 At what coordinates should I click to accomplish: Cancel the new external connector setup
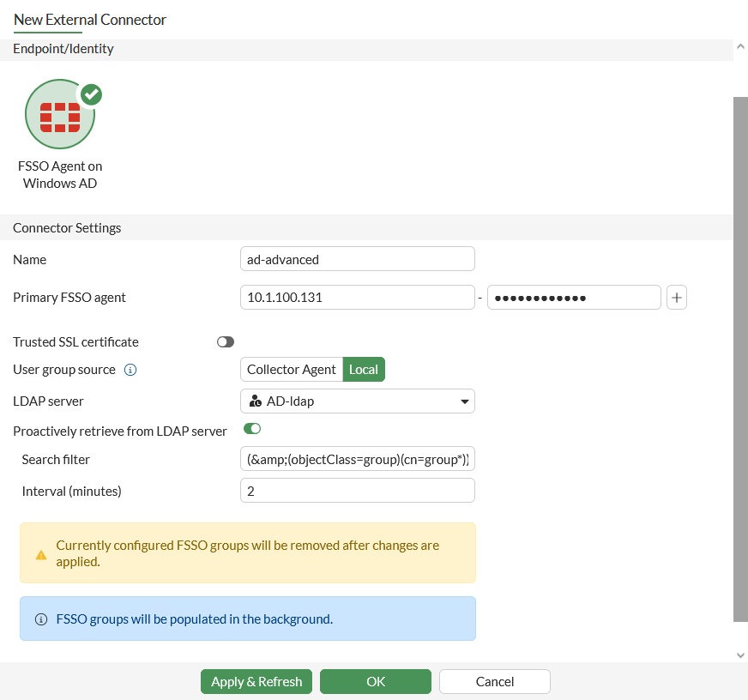coord(494,681)
